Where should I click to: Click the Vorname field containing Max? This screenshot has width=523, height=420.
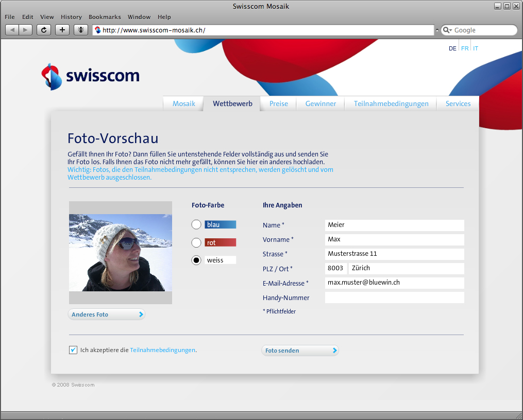pos(395,240)
